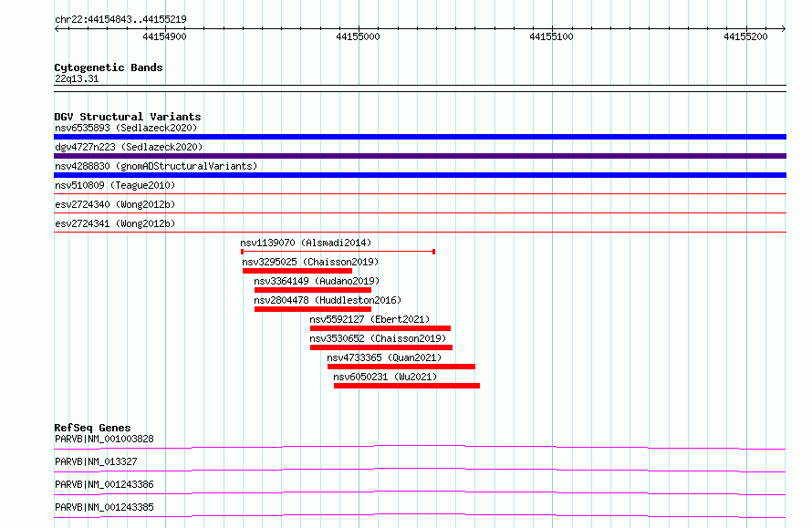Click the nsv4733365 (Quan2021) label

tap(384, 357)
